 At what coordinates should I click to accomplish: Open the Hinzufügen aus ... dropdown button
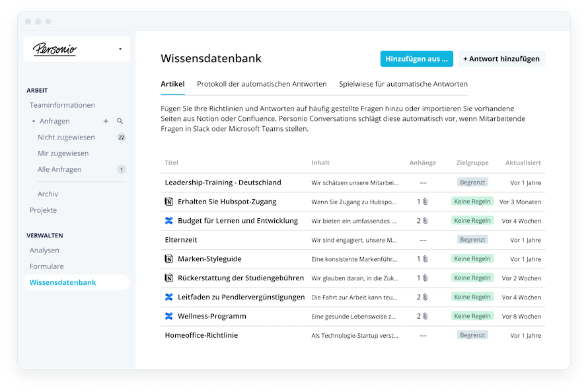click(417, 59)
